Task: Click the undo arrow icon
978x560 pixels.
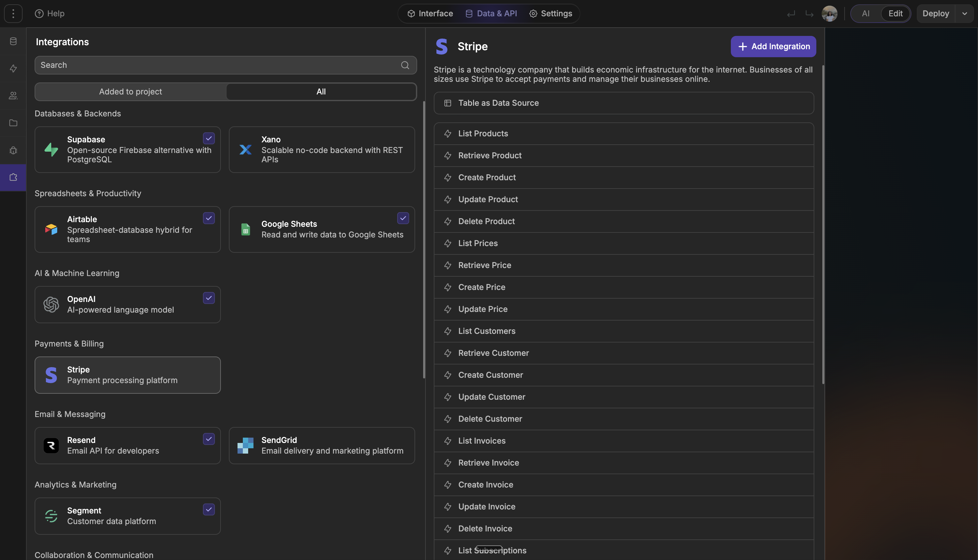Action: click(x=791, y=14)
